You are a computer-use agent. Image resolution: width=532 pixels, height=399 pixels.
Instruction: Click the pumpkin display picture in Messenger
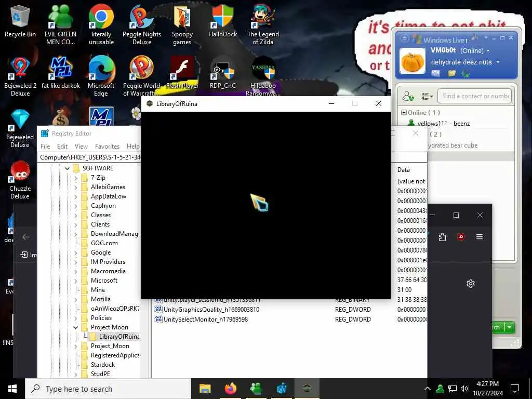[x=412, y=61]
